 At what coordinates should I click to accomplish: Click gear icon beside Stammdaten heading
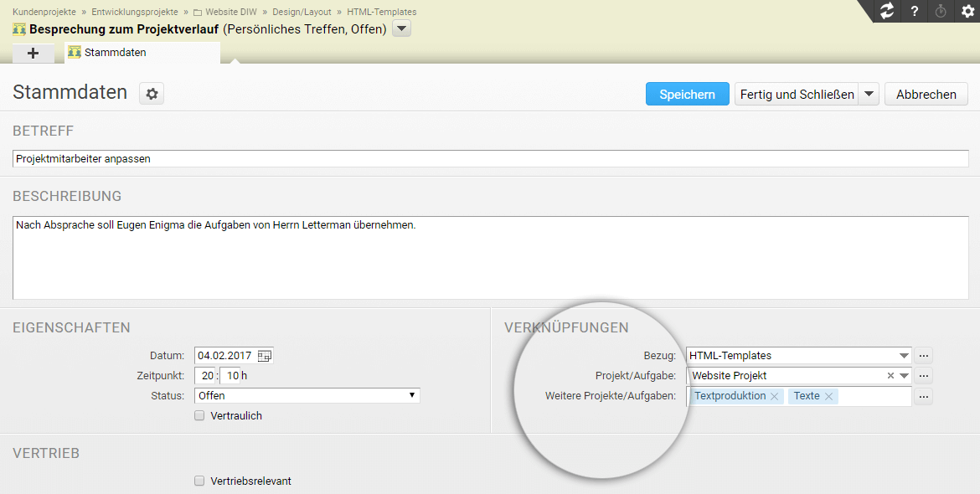click(x=152, y=94)
